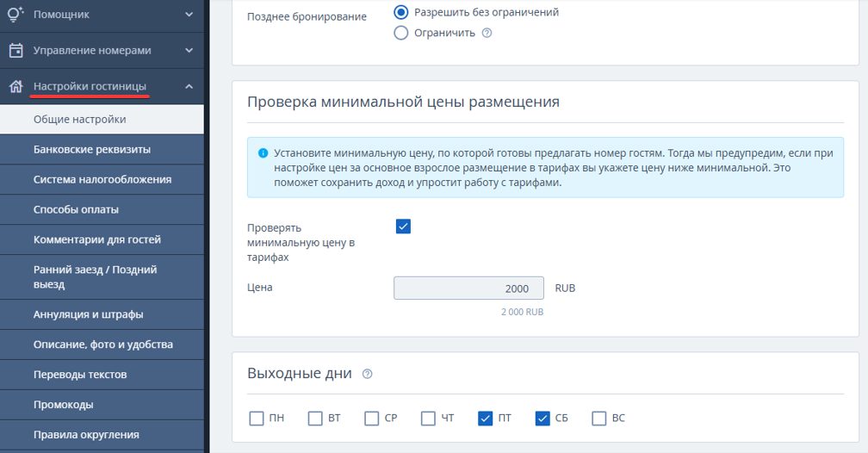Click the Проверка минимальной цены размещения heading
The image size is (868, 453).
pos(403,102)
